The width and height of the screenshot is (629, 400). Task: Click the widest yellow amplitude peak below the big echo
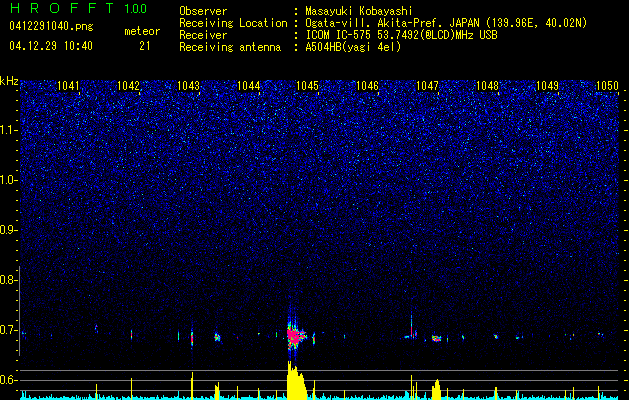point(296,380)
